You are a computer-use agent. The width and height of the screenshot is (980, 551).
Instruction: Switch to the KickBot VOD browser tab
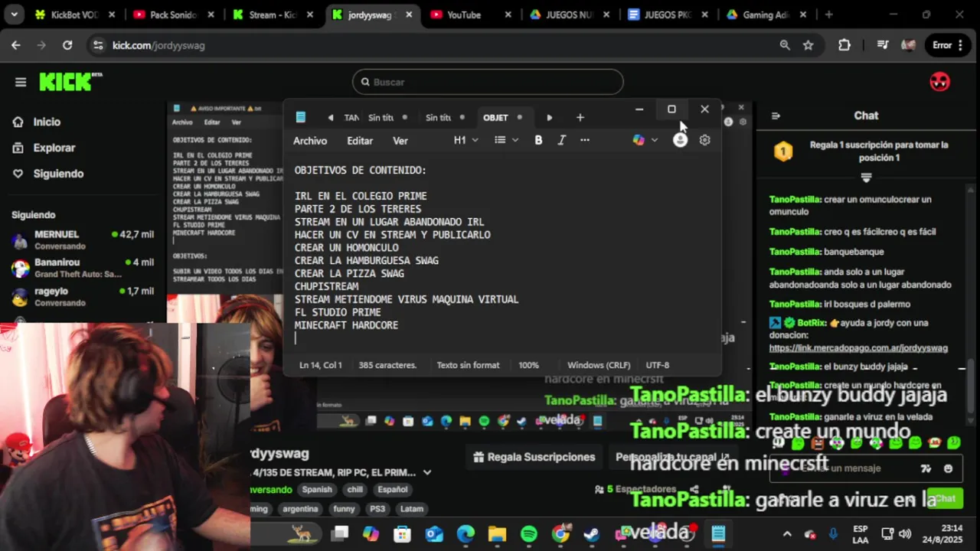tap(77, 15)
